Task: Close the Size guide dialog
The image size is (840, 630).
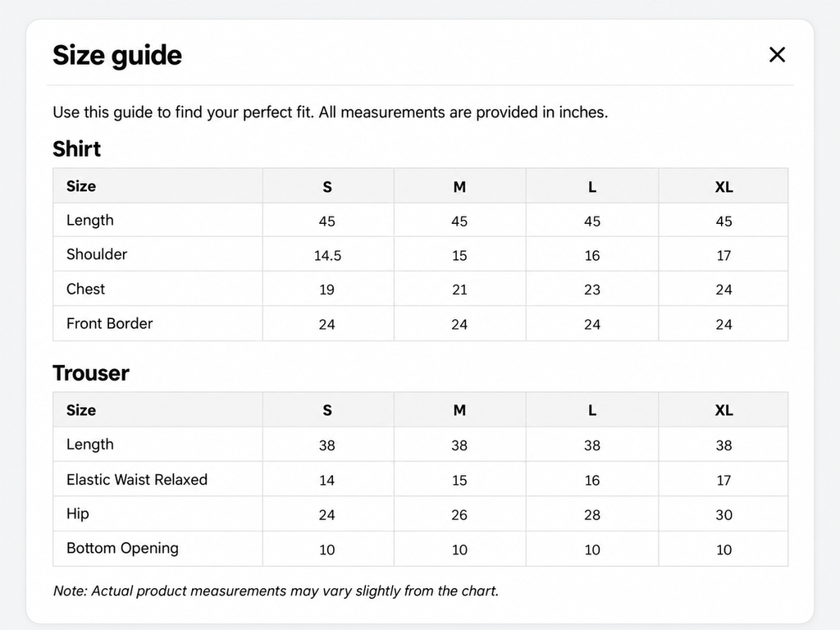Action: click(777, 55)
